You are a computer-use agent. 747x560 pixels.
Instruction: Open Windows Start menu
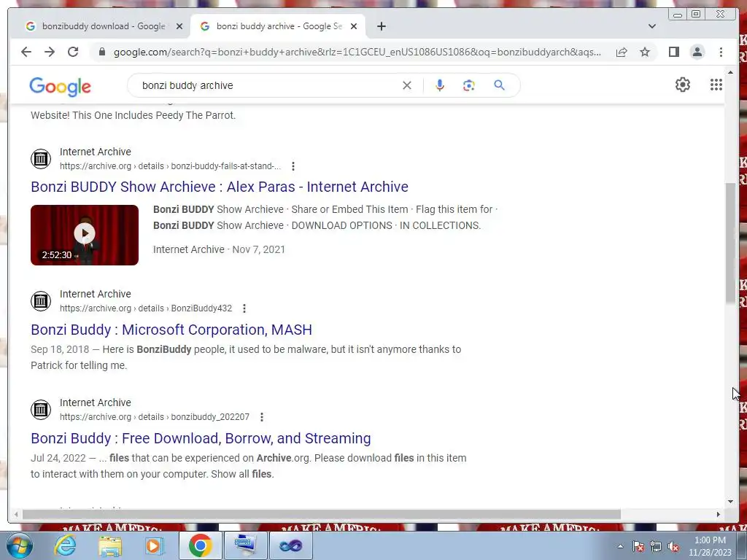(19, 545)
